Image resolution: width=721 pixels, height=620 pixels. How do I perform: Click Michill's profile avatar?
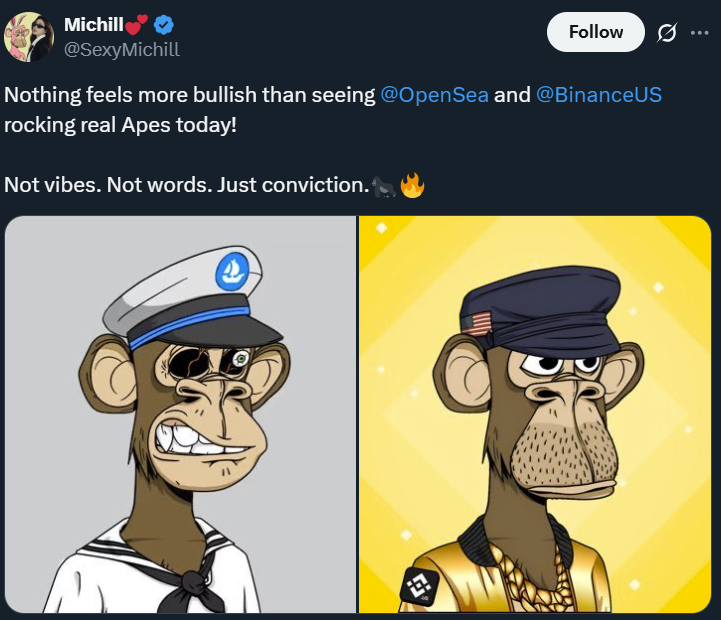(x=30, y=37)
